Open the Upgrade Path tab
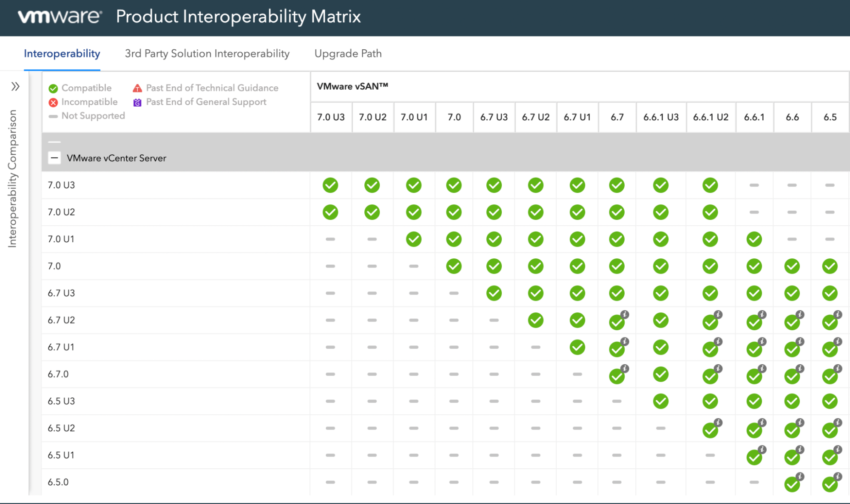 click(348, 54)
